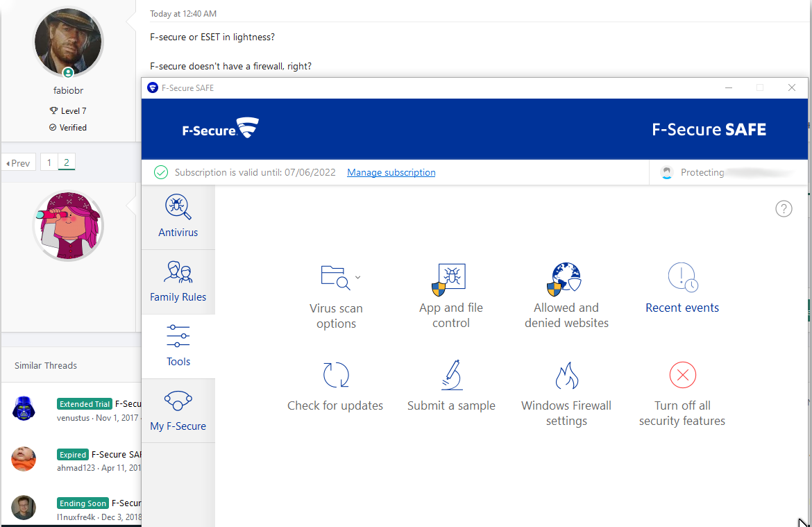This screenshot has height=527, width=812.
Task: Click the Prev page button in forum
Action: 19,162
